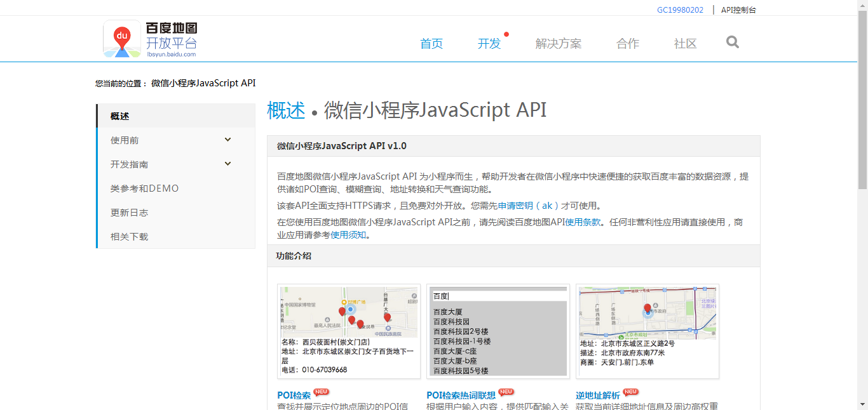Click the POI检索热词联想 heading link

coord(461,395)
